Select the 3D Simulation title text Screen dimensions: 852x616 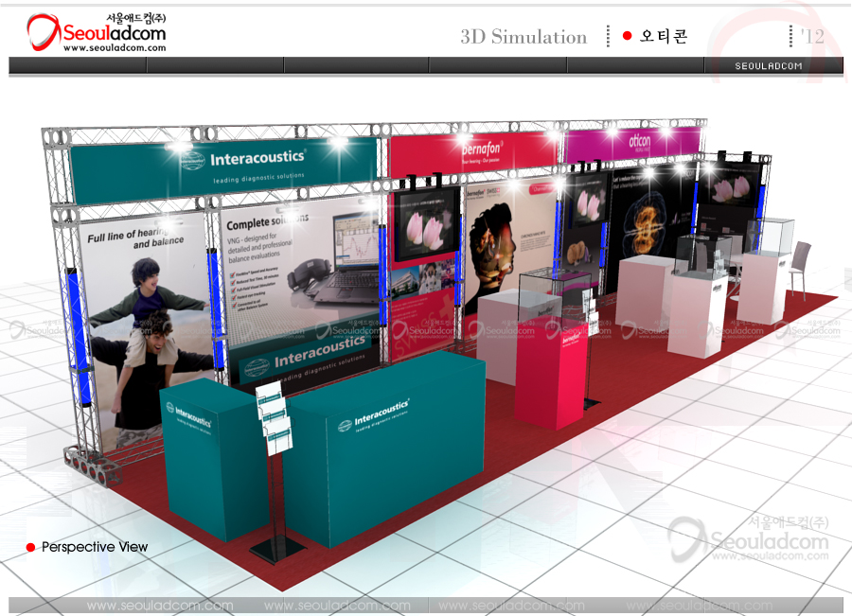pos(524,37)
